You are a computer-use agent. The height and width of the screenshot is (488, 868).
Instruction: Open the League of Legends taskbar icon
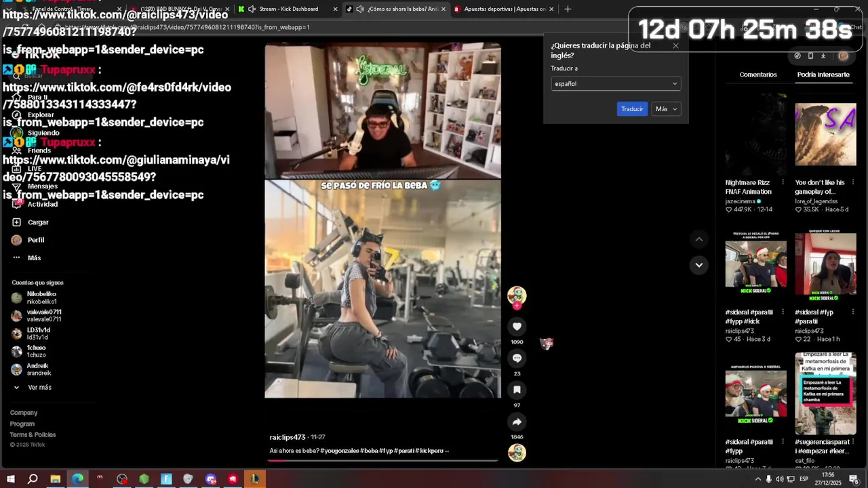pyautogui.click(x=255, y=479)
